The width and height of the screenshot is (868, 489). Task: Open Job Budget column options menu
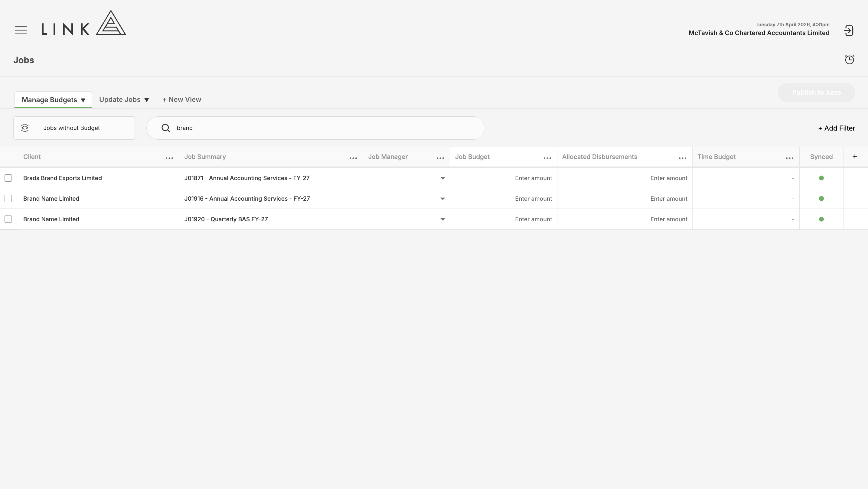pos(547,158)
